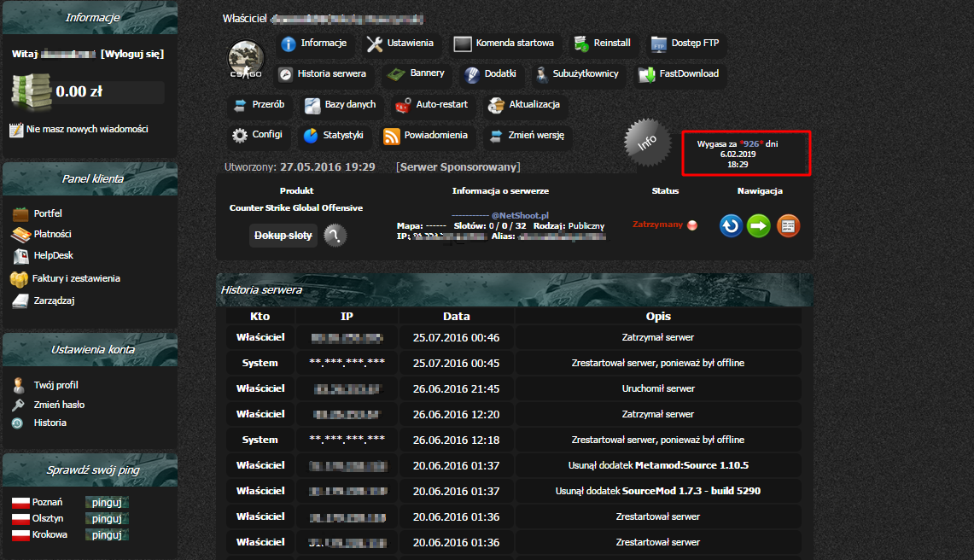Click the Zmień wersję label
Screen dimensions: 974x560
point(536,135)
